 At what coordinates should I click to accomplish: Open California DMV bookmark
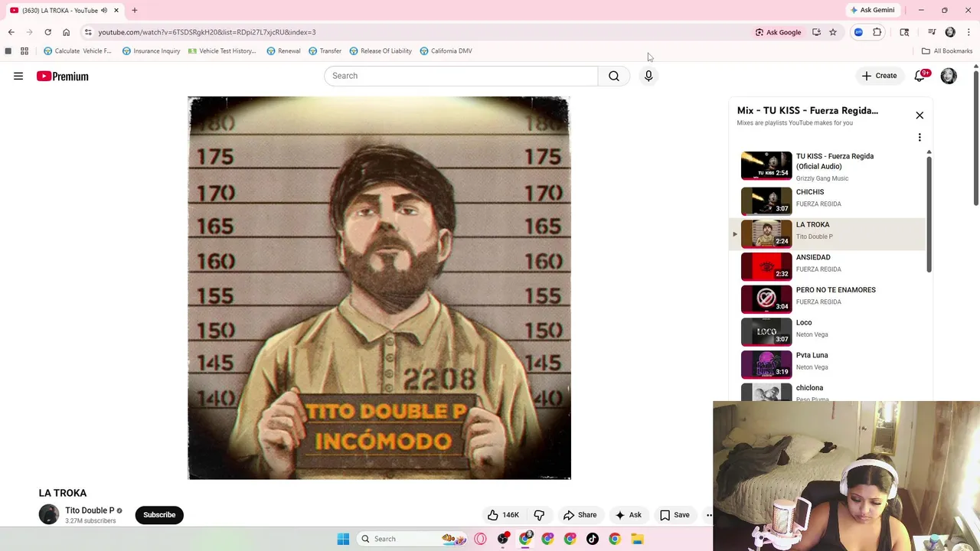pyautogui.click(x=446, y=51)
